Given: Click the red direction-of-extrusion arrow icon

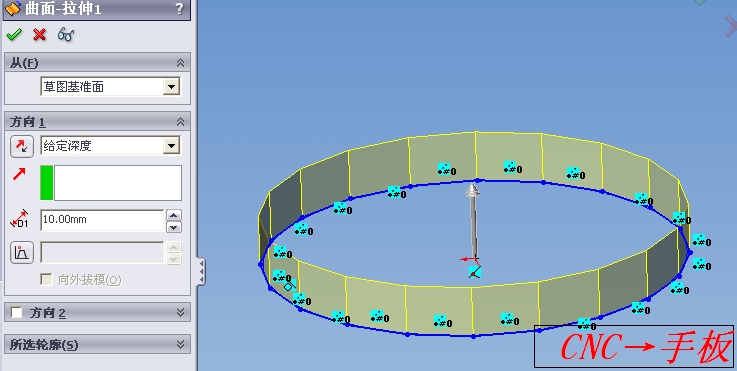Looking at the screenshot, I should [19, 174].
